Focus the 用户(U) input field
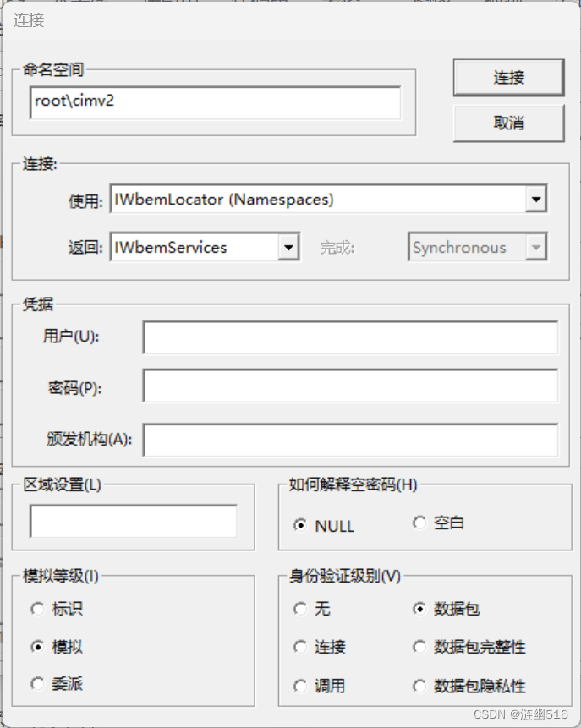The height and width of the screenshot is (728, 581). coord(351,337)
